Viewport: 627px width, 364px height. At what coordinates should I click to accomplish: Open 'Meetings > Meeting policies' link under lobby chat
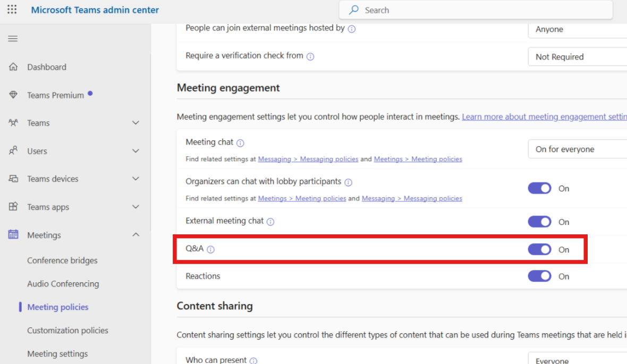(302, 198)
